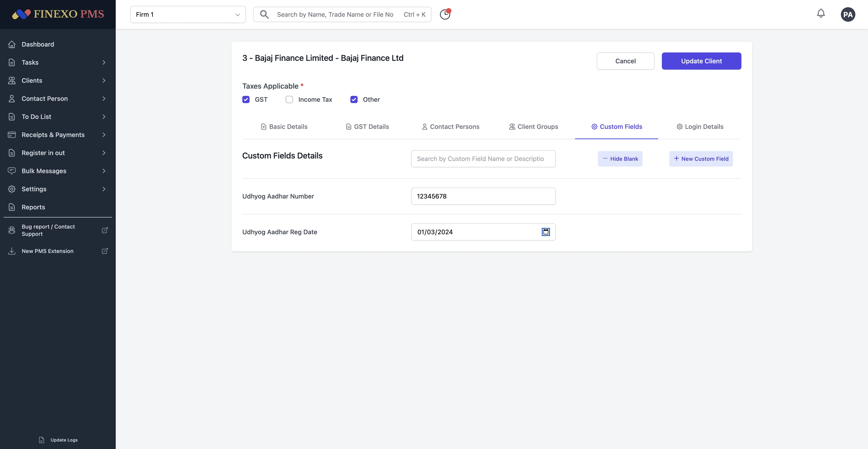Click the Hide Blank button
Viewport: 868px width, 449px height.
click(x=620, y=159)
